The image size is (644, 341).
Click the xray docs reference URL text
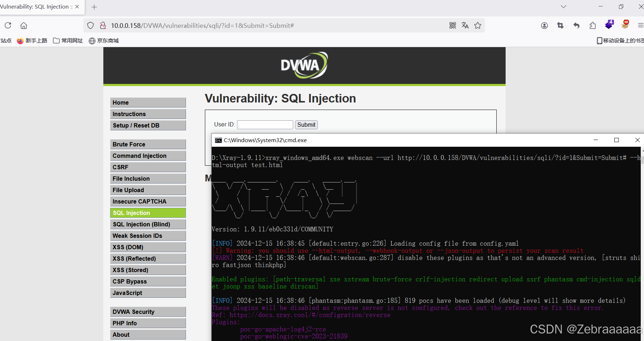click(x=310, y=315)
